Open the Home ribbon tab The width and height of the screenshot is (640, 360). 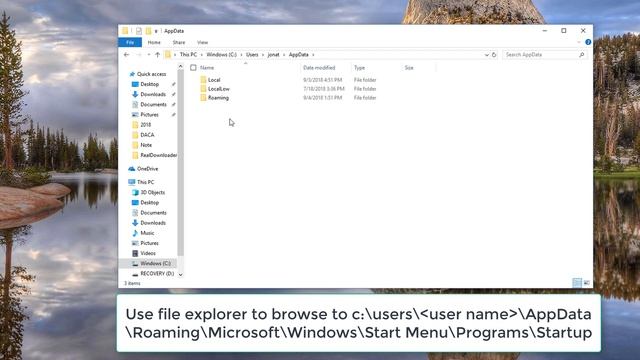coord(154,42)
